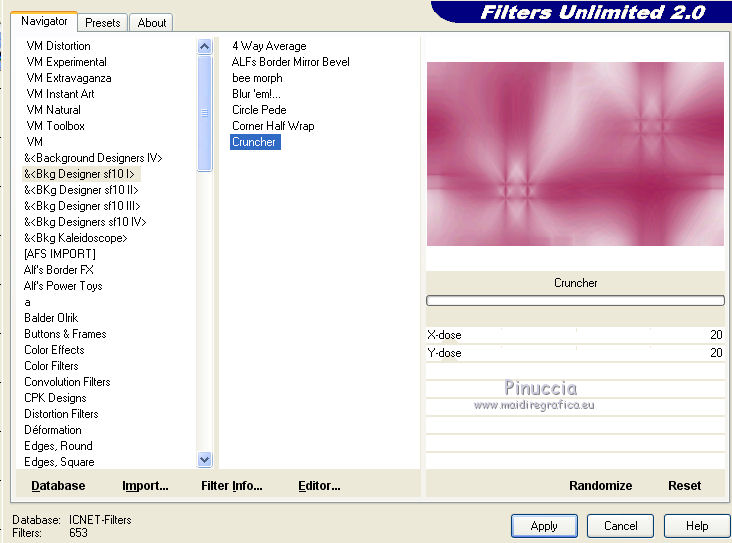Select Balder Olrik category
732x543 pixels.
click(x=51, y=317)
